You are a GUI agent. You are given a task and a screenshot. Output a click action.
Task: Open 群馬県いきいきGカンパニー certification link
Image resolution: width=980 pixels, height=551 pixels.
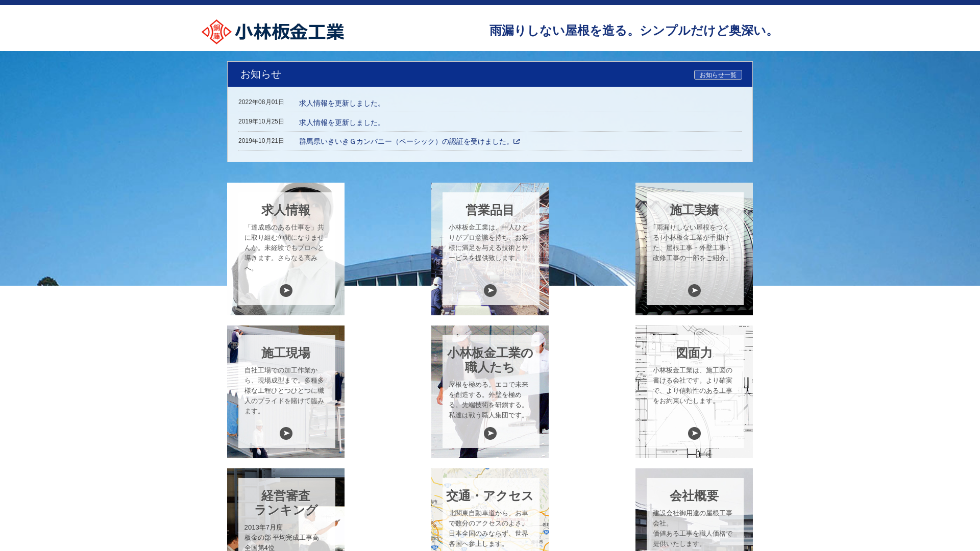(404, 141)
